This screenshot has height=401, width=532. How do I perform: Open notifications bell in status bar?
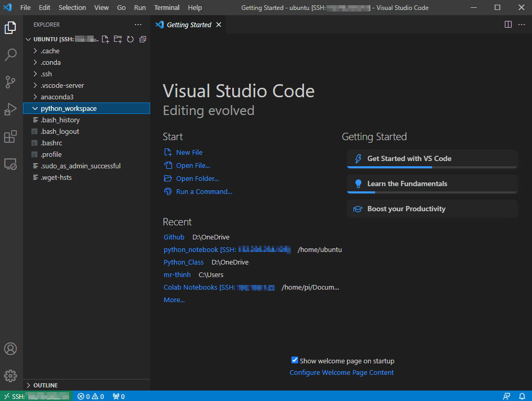click(x=522, y=396)
